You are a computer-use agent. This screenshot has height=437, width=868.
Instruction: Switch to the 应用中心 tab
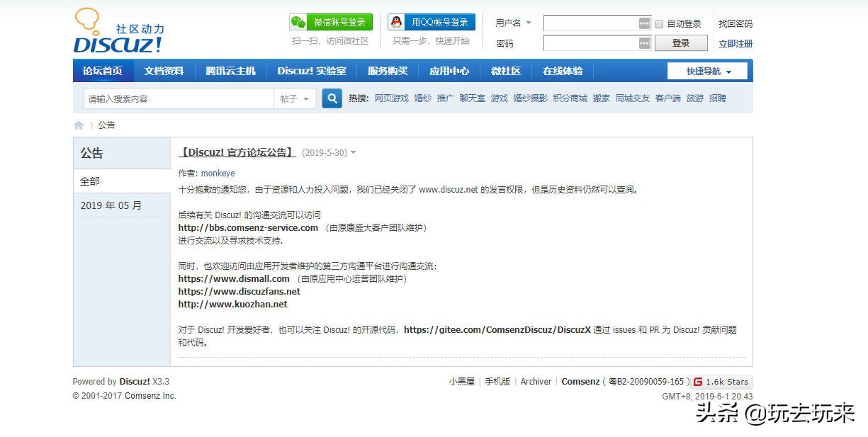click(449, 71)
